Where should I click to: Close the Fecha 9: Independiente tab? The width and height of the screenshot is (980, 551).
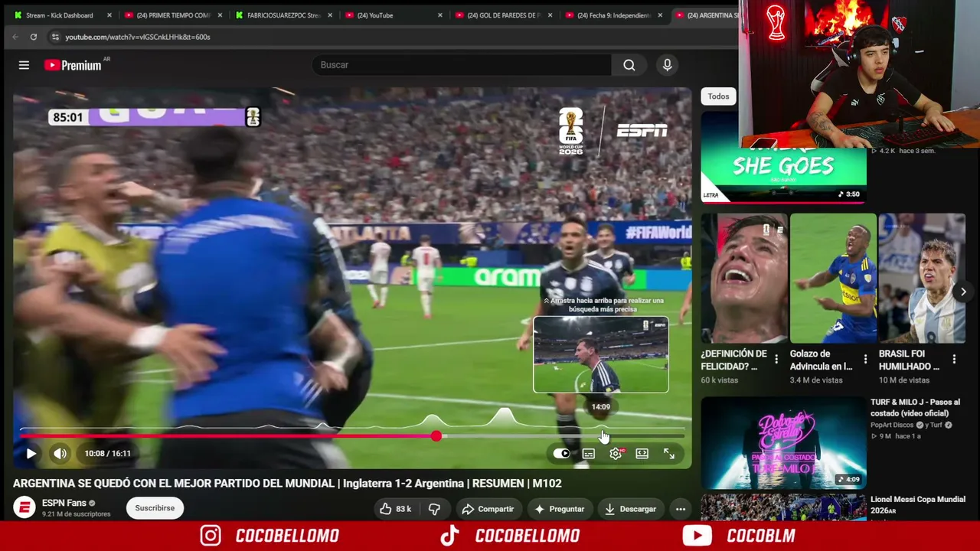(660, 15)
